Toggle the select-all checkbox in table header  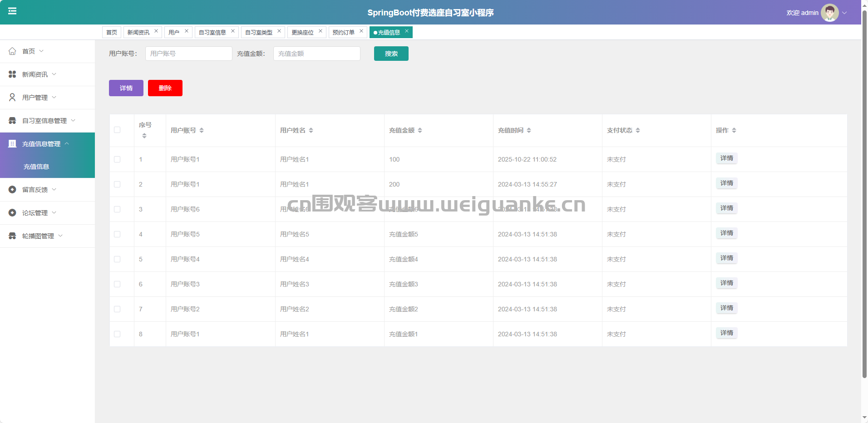[x=117, y=130]
